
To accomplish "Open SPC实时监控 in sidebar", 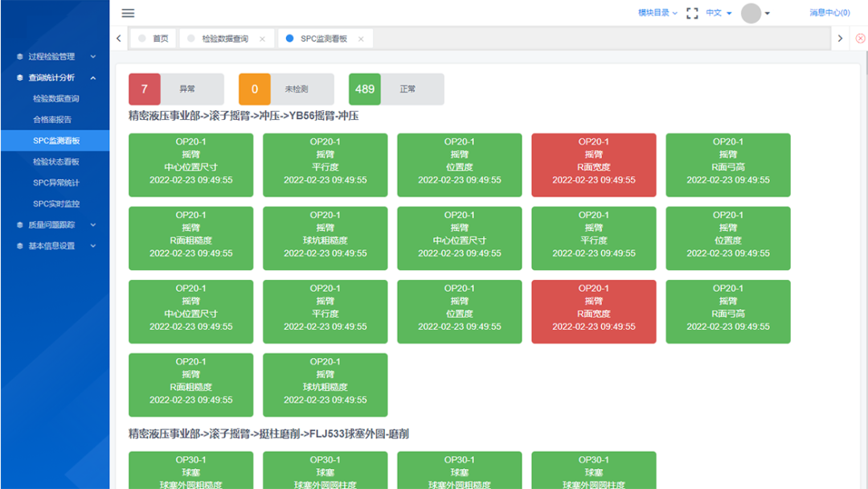I will tap(56, 203).
